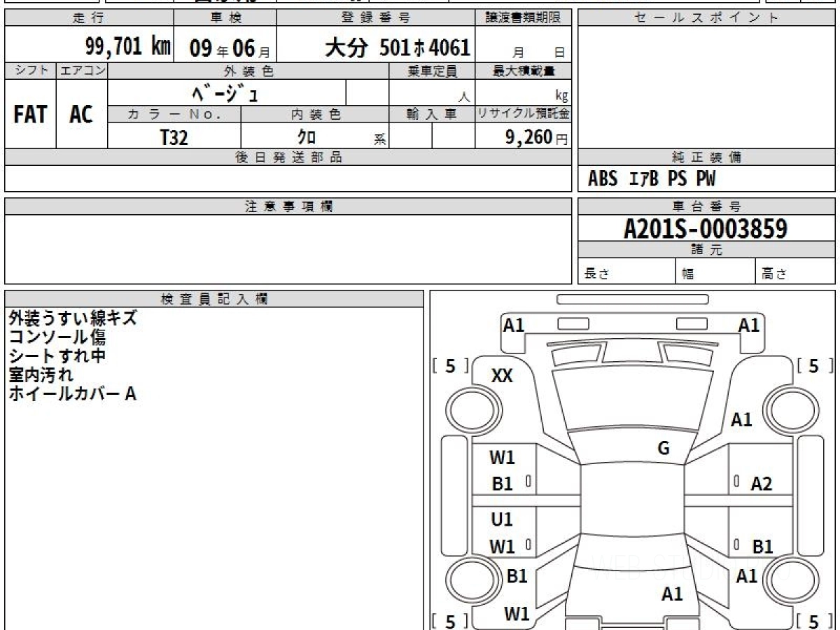This screenshot has height=630, width=840.
Task: Click the 輸入車 header
Action: coord(432,114)
